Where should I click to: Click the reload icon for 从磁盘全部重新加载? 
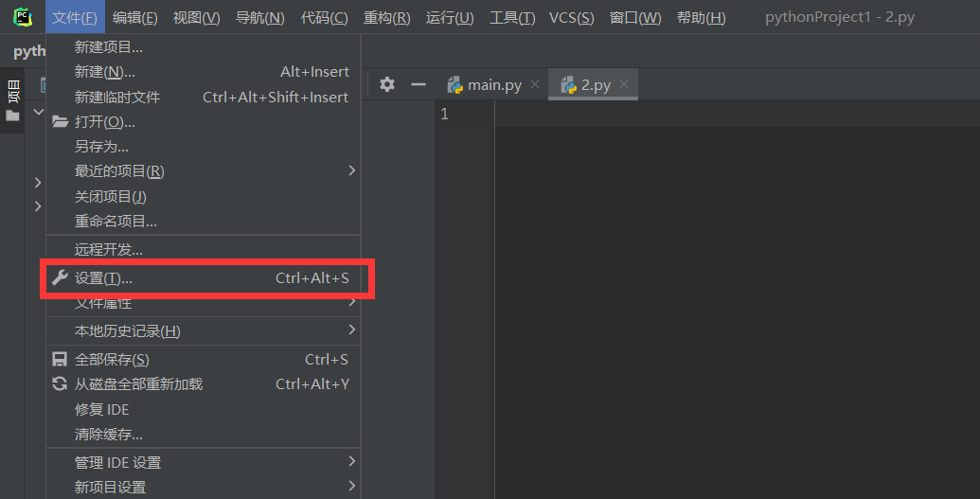[x=60, y=383]
